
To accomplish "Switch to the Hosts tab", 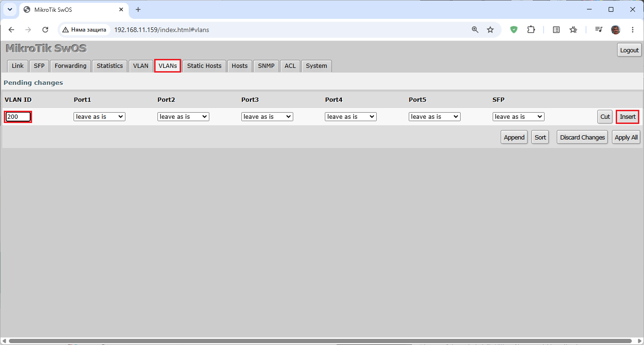I will (239, 66).
